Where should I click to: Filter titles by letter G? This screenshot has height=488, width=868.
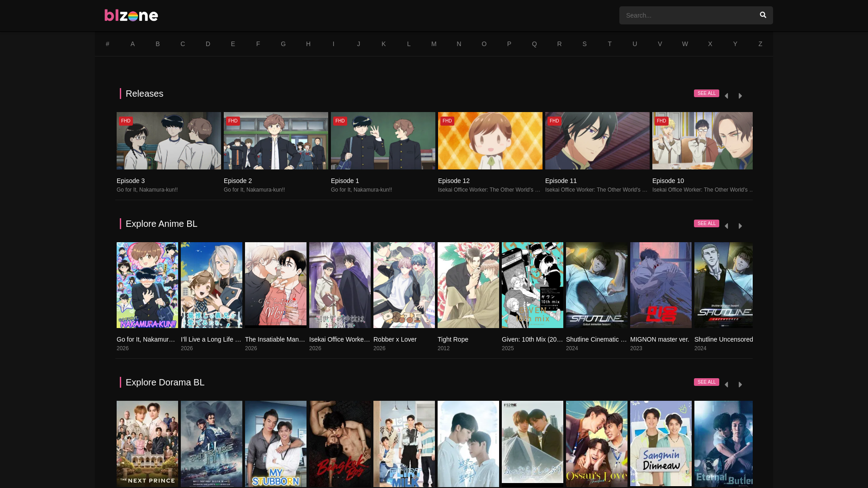(x=283, y=44)
